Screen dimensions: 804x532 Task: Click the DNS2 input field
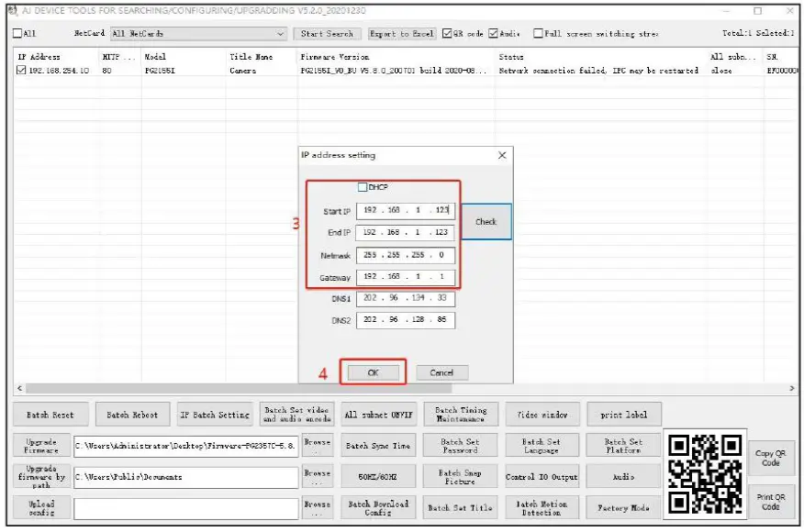click(x=406, y=320)
